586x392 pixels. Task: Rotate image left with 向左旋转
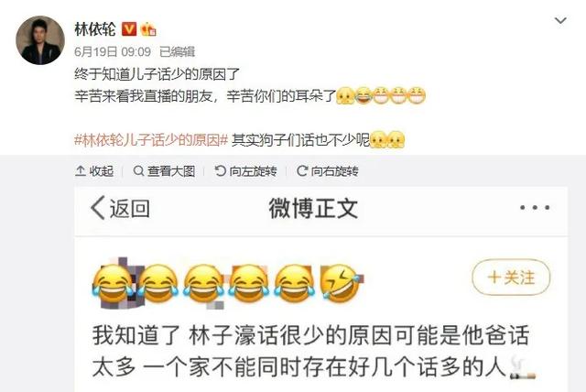[245, 171]
